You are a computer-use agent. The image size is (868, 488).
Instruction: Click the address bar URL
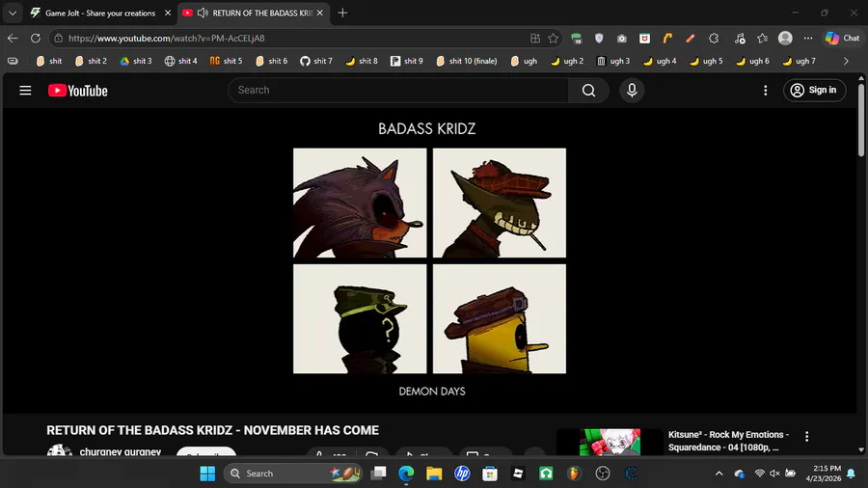167,39
